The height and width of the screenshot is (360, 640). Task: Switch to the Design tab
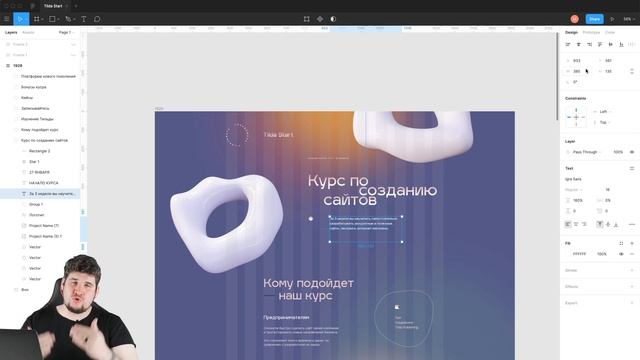571,32
